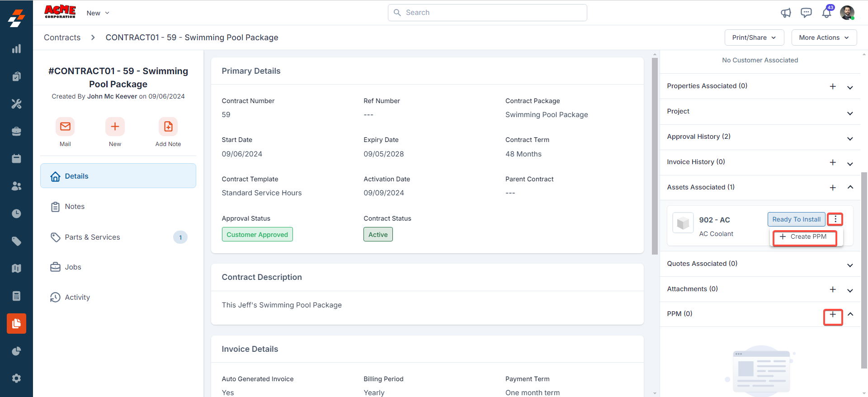Click the Mail icon button

[x=65, y=127]
